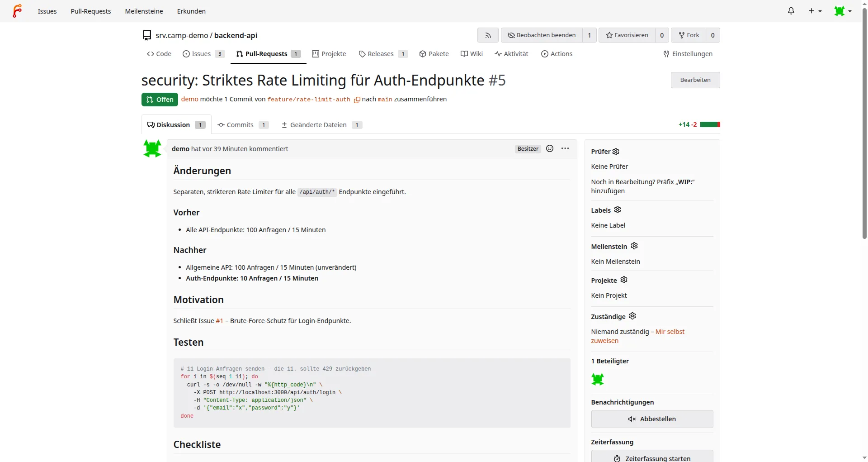Click 'Auth-Endpunkte: 10 Anfragen / 15 Minuten' item
Image resolution: width=868 pixels, height=462 pixels.
252,278
